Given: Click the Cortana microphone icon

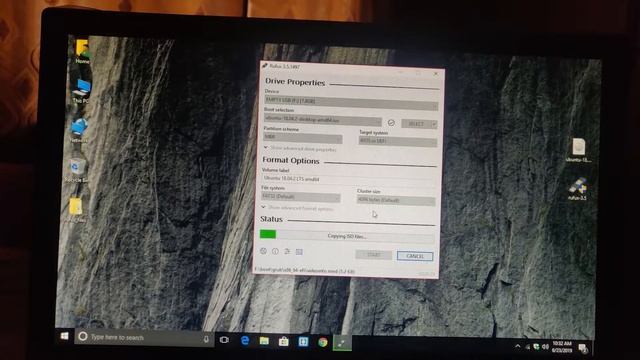Looking at the screenshot, I should point(206,339).
